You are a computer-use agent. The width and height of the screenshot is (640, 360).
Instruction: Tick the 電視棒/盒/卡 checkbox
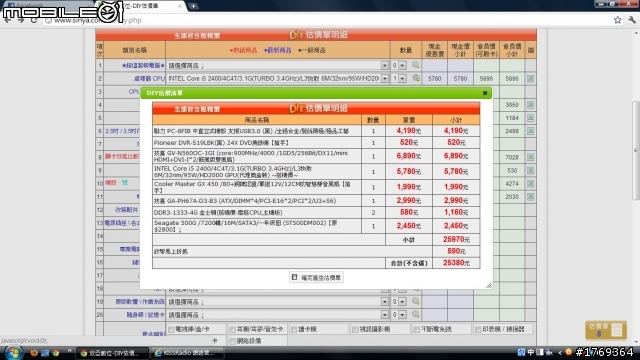[171, 329]
